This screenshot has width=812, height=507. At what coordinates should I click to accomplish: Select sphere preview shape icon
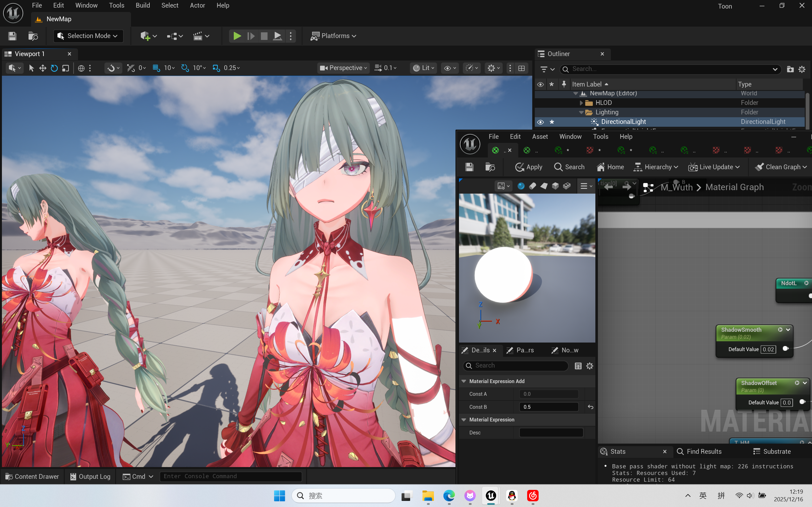[521, 186]
